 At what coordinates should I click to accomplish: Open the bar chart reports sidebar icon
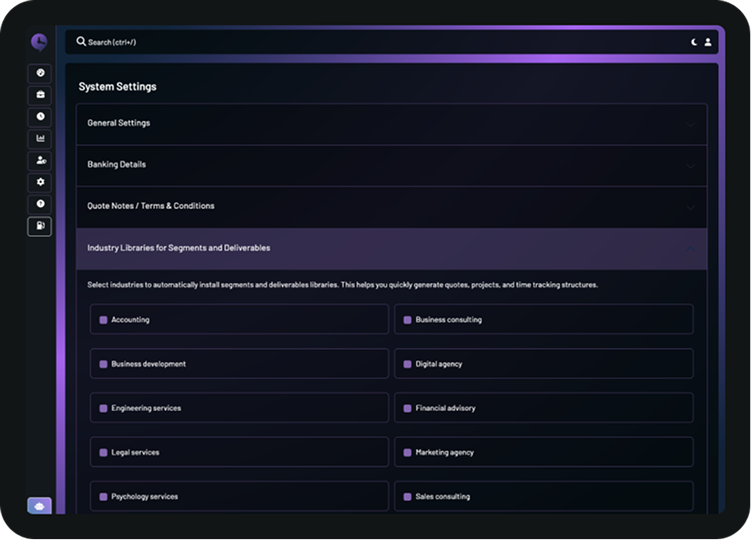(40, 139)
